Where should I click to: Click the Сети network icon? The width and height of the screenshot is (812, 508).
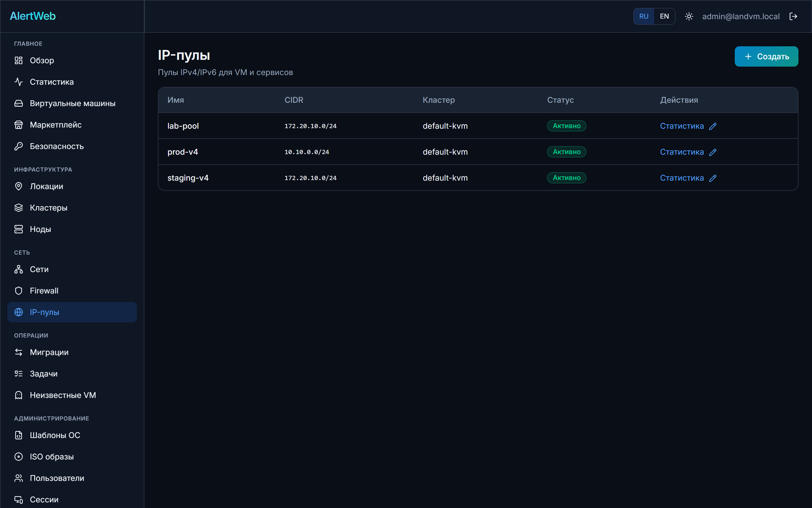click(18, 270)
